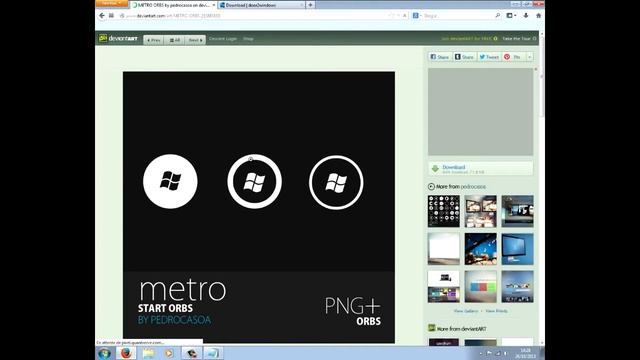Image resolution: width=640 pixels, height=360 pixels.
Task: Open the bookmarks menu button
Action: point(511,16)
